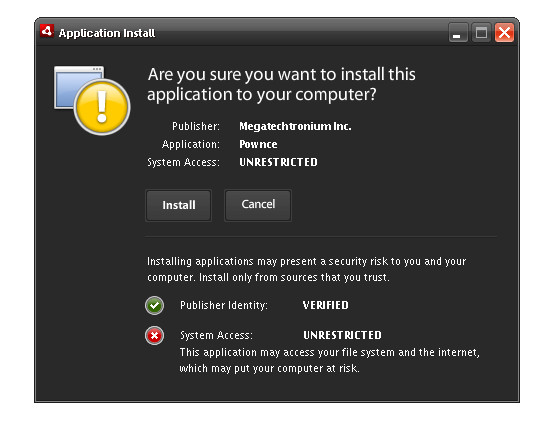Click the UNRESTRICTED status next to red icon
Screen dimensions: 553x432
(x=342, y=335)
